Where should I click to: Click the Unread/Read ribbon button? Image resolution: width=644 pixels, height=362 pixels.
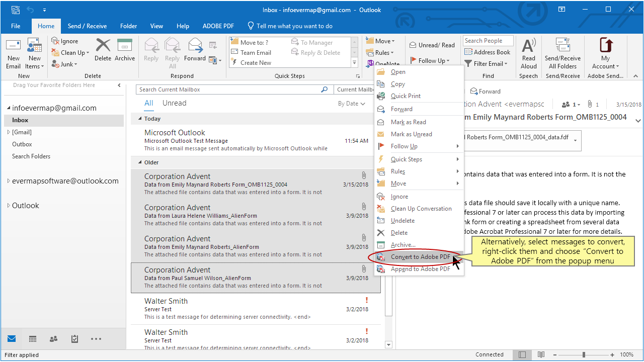(432, 45)
